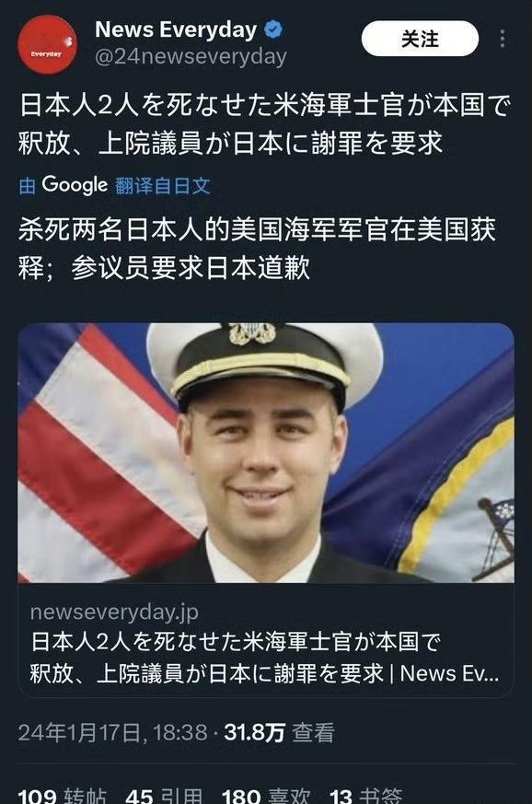
Task: Click the newseveryday.jp domain on the card
Action: click(x=114, y=612)
